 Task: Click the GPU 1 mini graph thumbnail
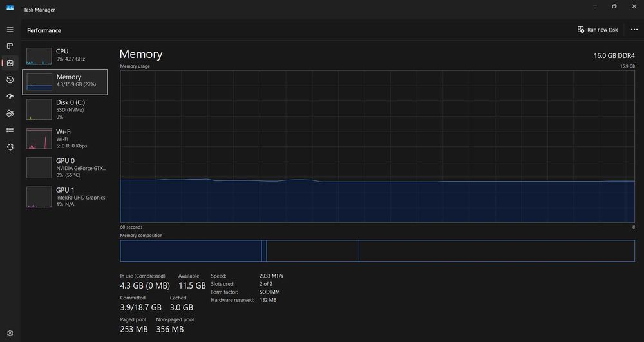click(x=39, y=197)
